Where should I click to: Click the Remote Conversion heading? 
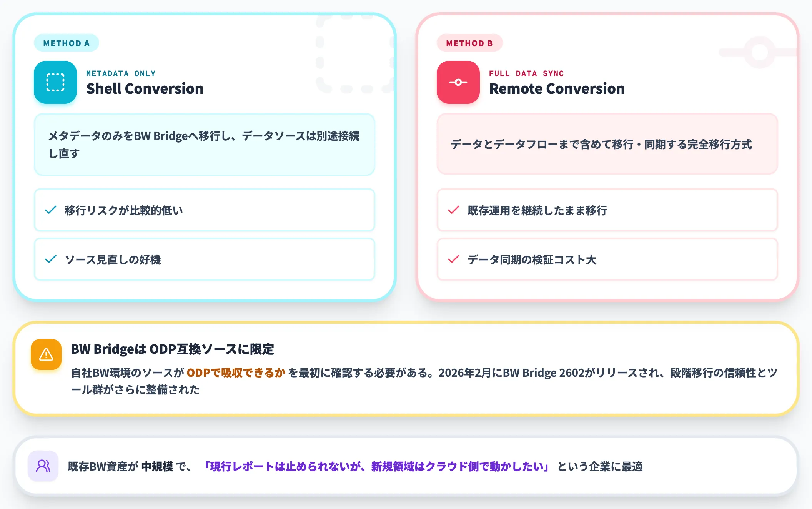(557, 89)
